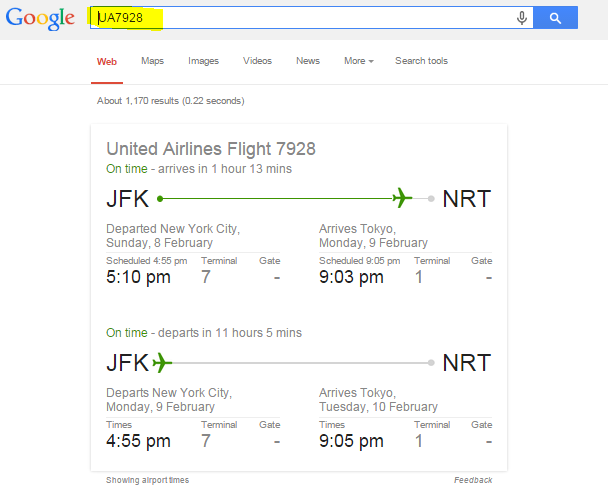Click the Showing airport times note
608x493 pixels.
(147, 480)
